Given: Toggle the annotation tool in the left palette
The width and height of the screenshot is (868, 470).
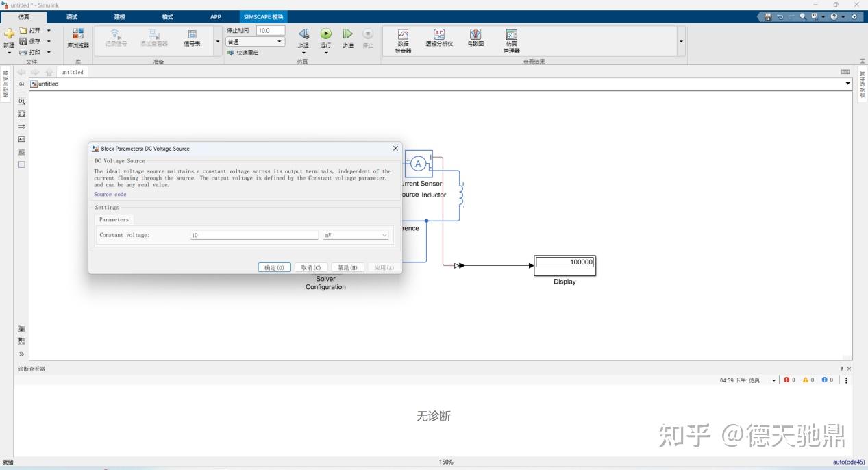Looking at the screenshot, I should click(x=21, y=138).
